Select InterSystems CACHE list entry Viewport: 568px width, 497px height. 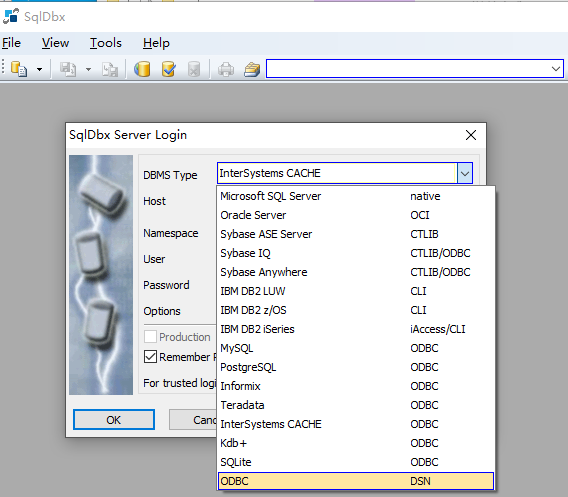356,424
